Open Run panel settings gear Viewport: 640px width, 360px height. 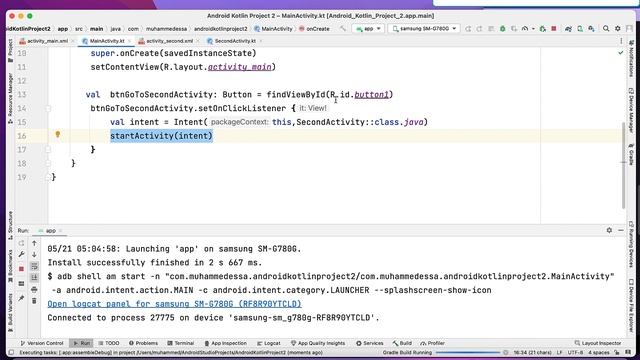click(x=609, y=230)
